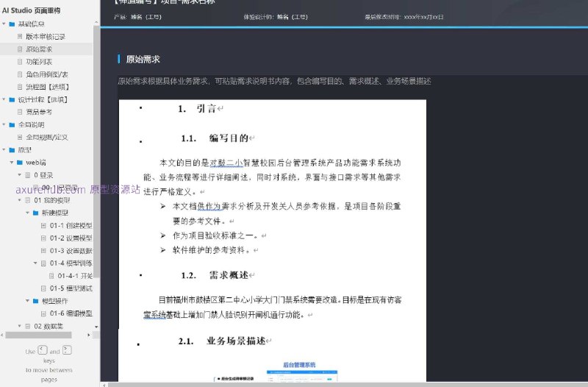
Task: Click the left-arrow key icon in the sidebar hint
Action: click(x=43, y=350)
